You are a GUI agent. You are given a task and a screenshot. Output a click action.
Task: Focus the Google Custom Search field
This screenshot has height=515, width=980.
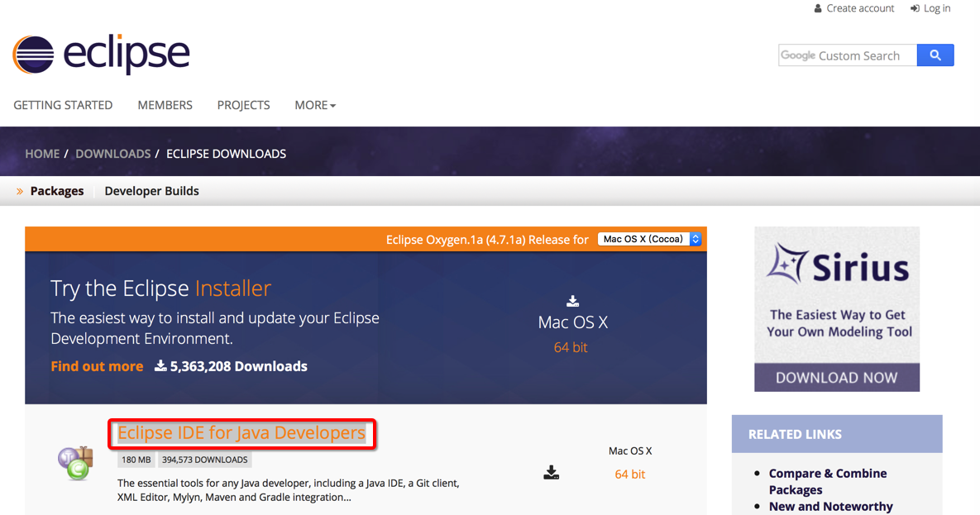[848, 55]
